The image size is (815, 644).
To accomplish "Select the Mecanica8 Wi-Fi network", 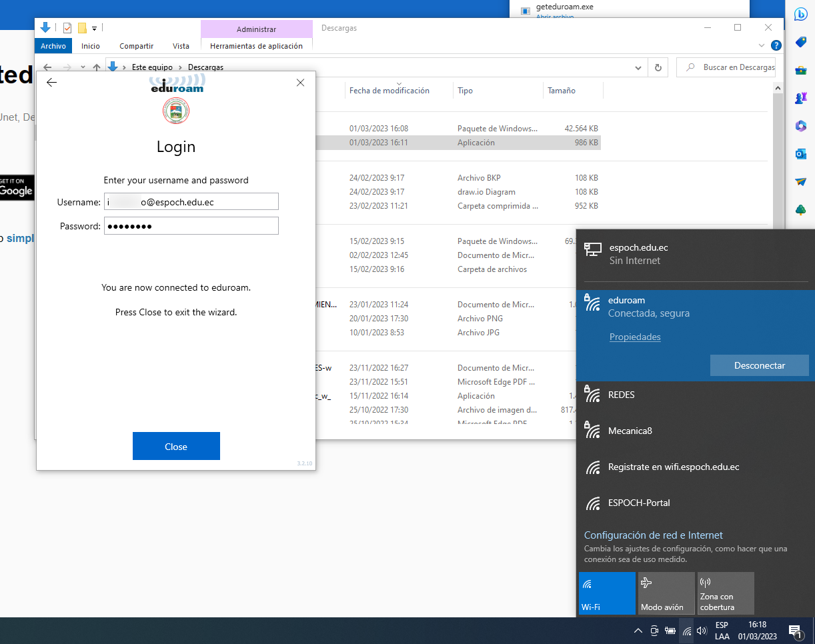I will click(696, 431).
